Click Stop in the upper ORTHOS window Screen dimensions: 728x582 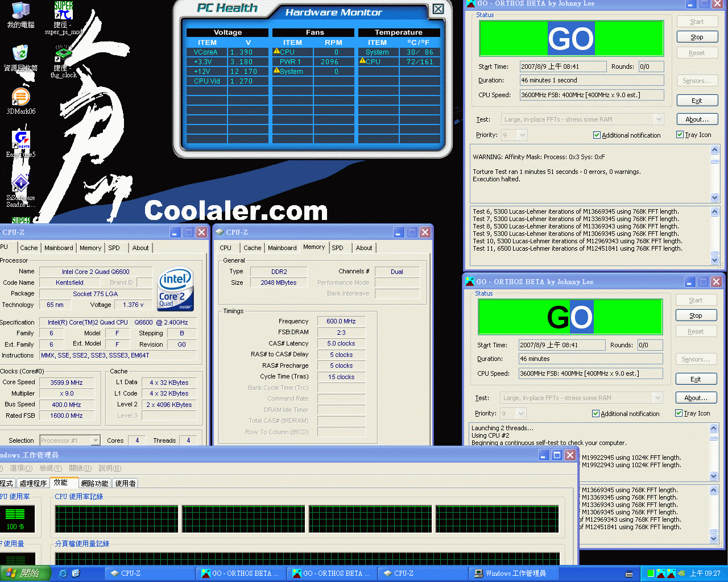(697, 37)
